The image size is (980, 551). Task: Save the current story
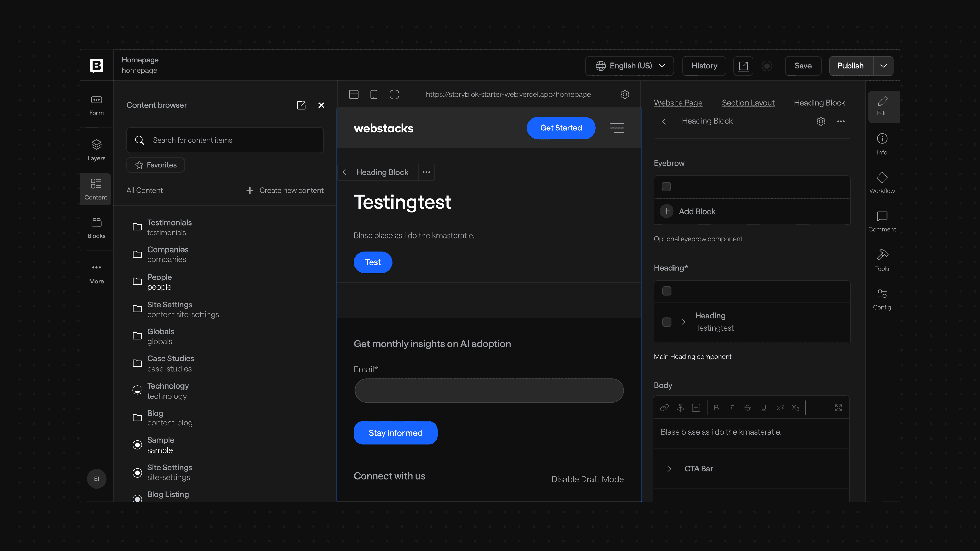click(x=803, y=66)
